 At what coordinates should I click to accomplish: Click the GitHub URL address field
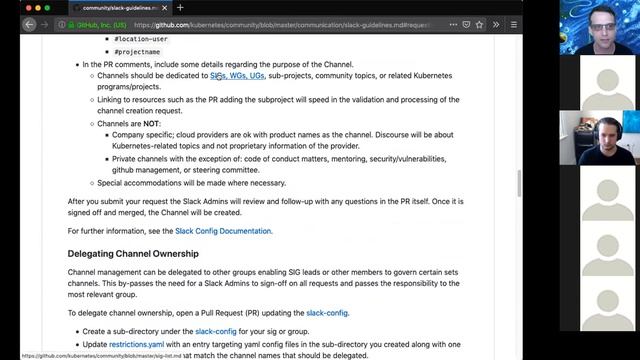pos(282,25)
